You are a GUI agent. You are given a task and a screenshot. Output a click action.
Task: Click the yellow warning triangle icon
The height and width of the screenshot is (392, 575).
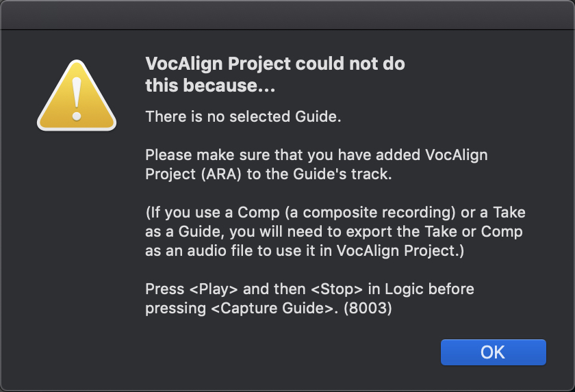click(77, 96)
